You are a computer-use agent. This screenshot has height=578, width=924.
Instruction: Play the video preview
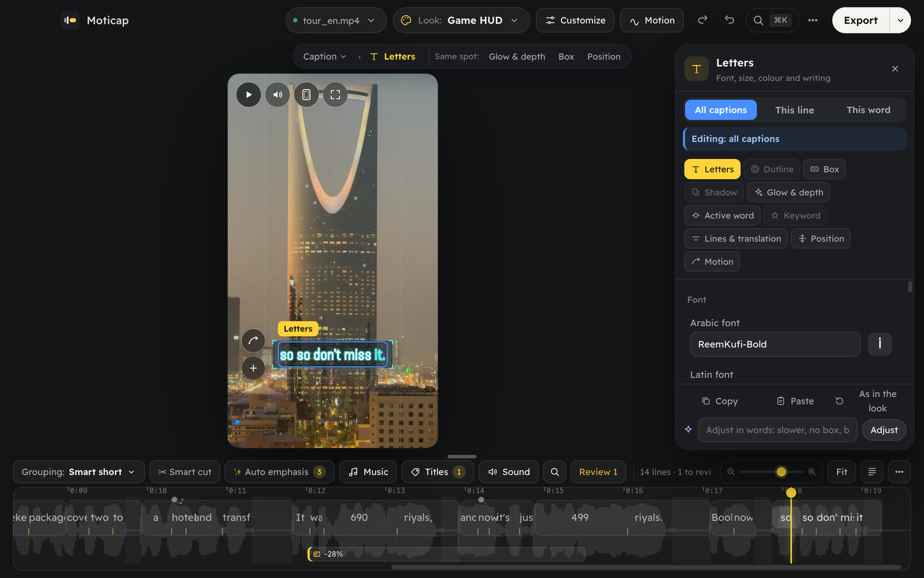249,95
